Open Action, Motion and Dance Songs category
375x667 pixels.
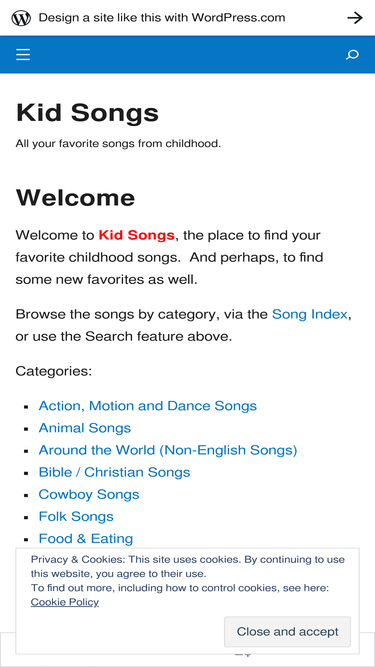click(148, 406)
